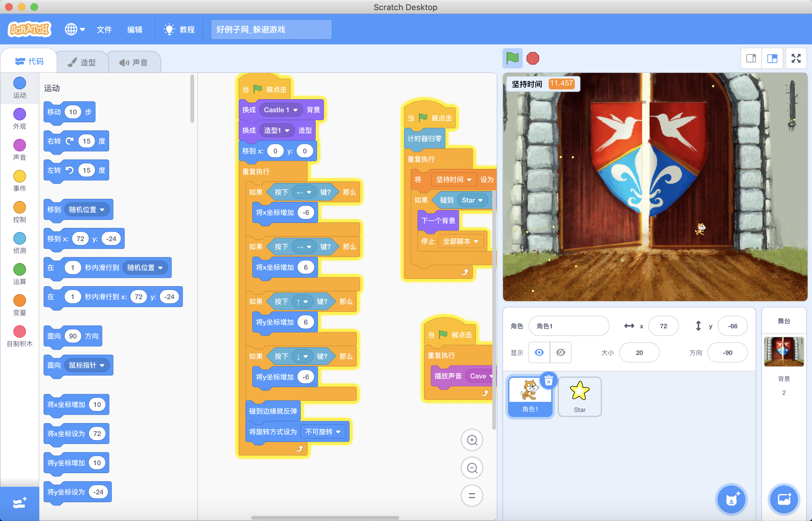Stop the project with red stop button
This screenshot has width=812, height=521.
point(533,59)
